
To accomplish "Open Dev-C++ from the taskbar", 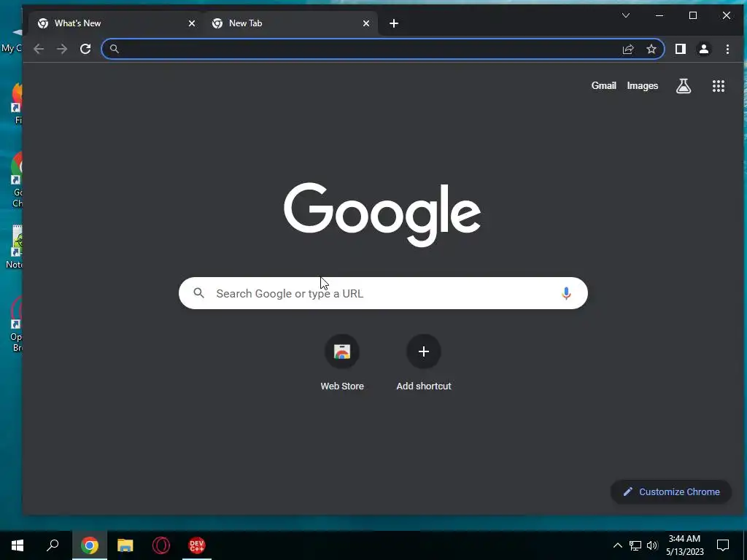I will pos(197,545).
